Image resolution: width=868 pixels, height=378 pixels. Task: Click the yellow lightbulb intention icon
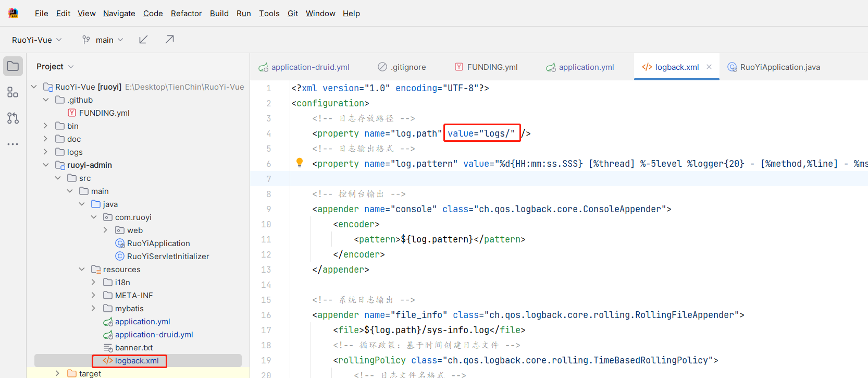tap(300, 163)
